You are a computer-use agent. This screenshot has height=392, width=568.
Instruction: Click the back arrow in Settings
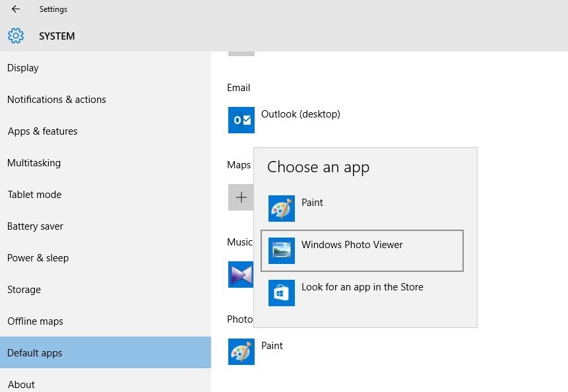[x=16, y=9]
